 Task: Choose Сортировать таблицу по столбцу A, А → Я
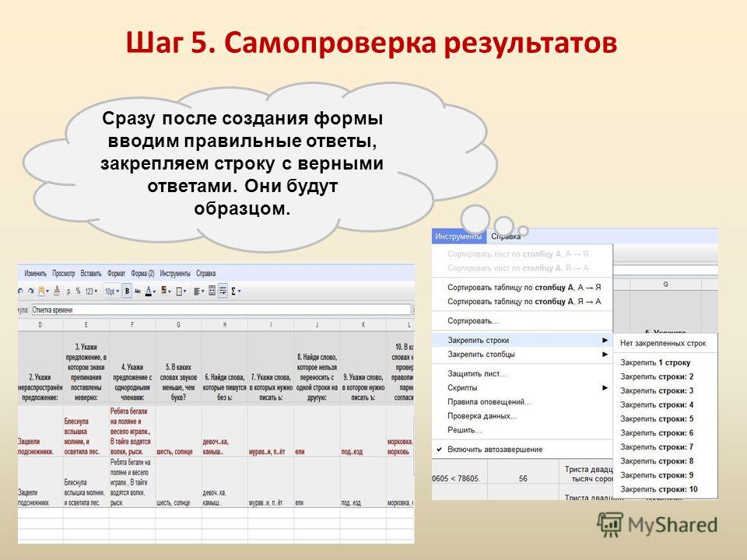[524, 287]
